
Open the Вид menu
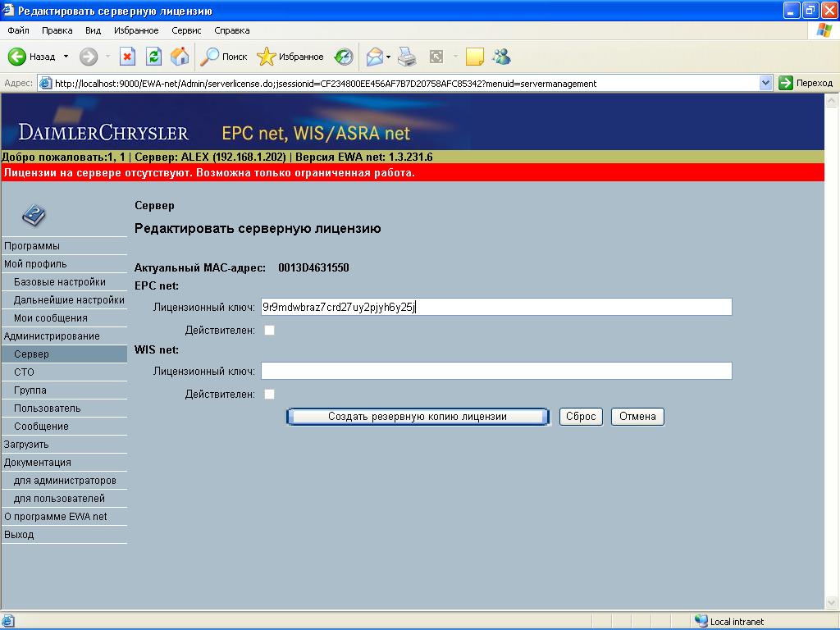click(93, 30)
